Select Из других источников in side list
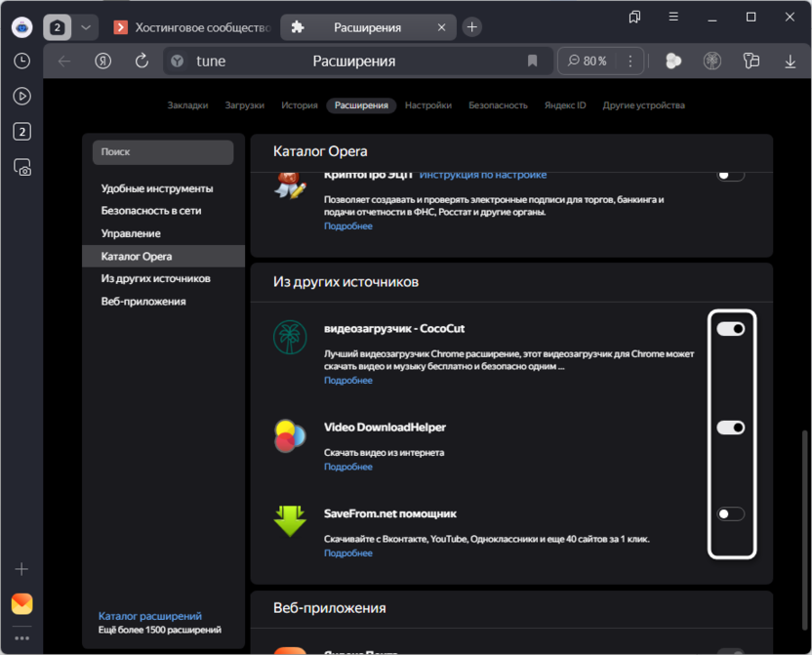The width and height of the screenshot is (812, 655). 163,278
